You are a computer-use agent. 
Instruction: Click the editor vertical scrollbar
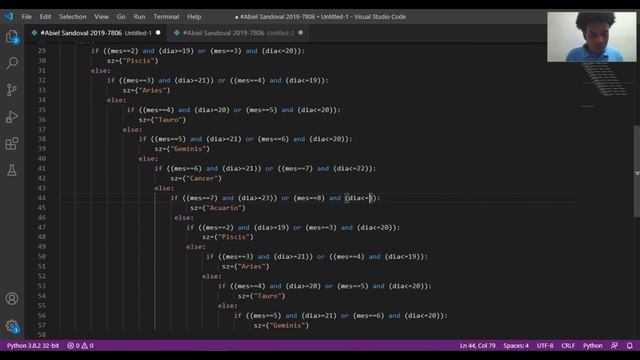tap(637, 171)
